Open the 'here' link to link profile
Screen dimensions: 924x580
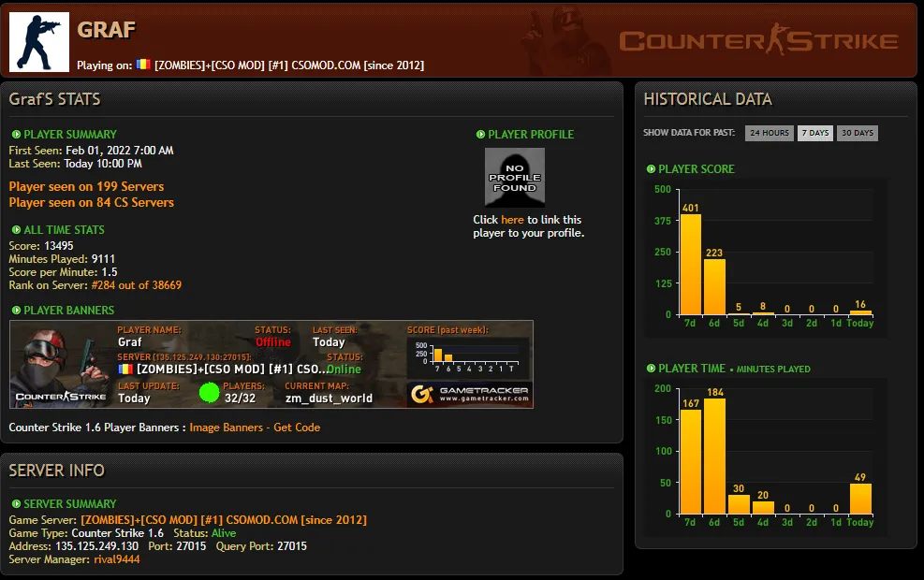(x=512, y=220)
